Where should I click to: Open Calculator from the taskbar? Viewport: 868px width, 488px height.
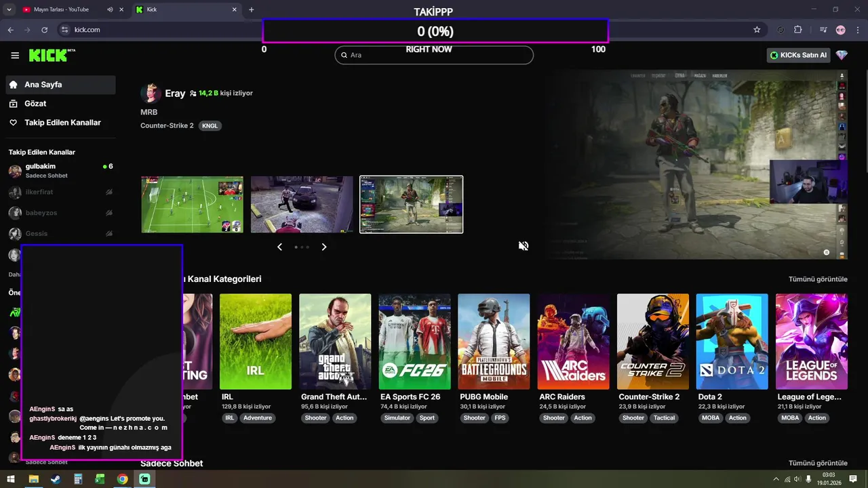click(x=78, y=479)
